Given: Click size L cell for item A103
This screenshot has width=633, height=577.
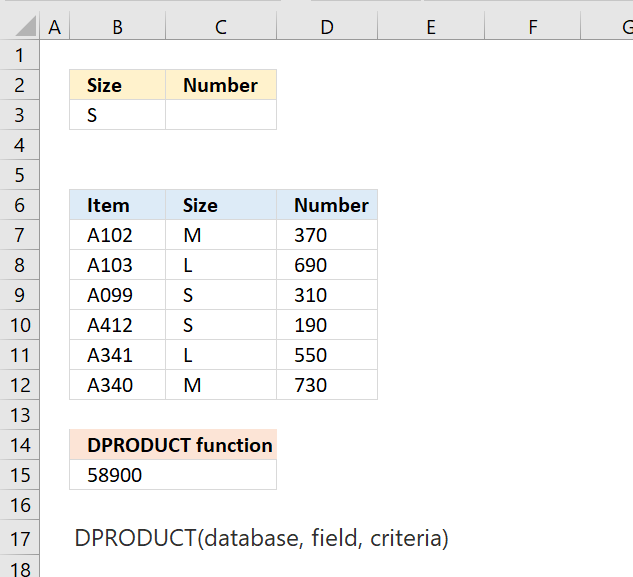Looking at the screenshot, I should (x=221, y=264).
